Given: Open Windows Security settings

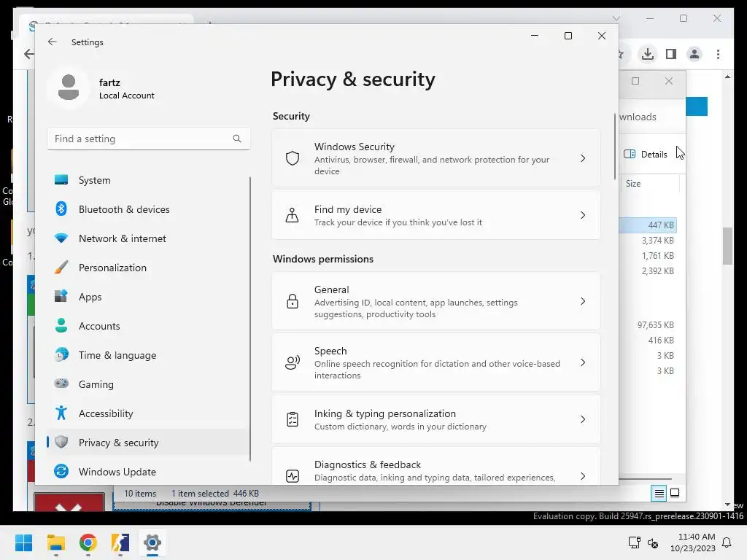Looking at the screenshot, I should click(436, 158).
